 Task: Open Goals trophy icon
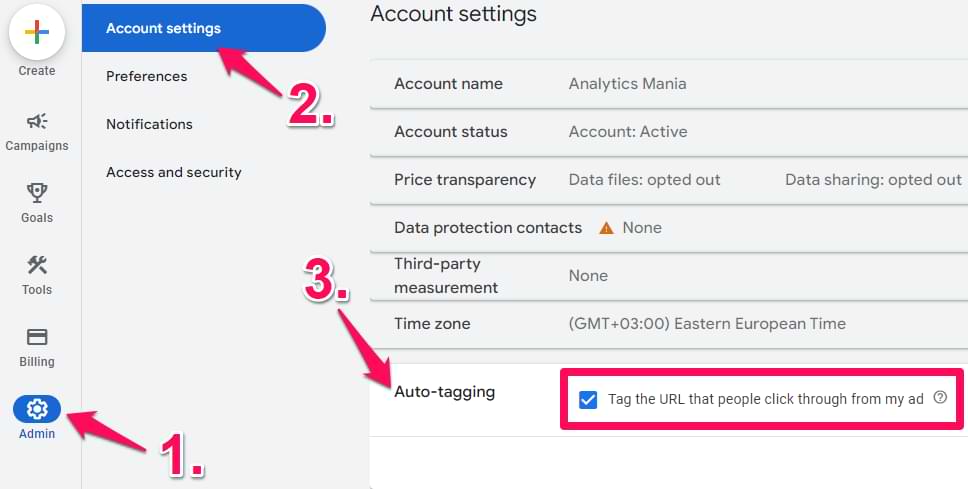click(37, 193)
